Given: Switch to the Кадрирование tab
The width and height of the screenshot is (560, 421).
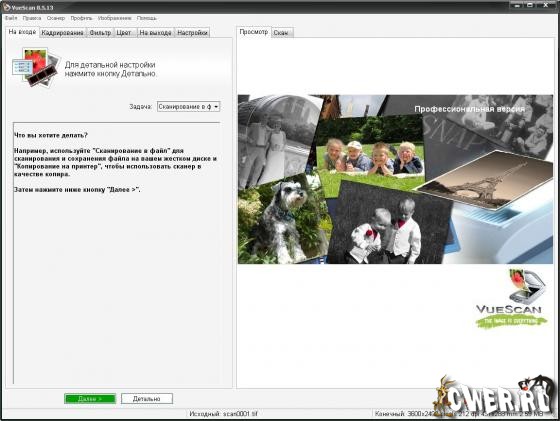Looking at the screenshot, I should (62, 33).
